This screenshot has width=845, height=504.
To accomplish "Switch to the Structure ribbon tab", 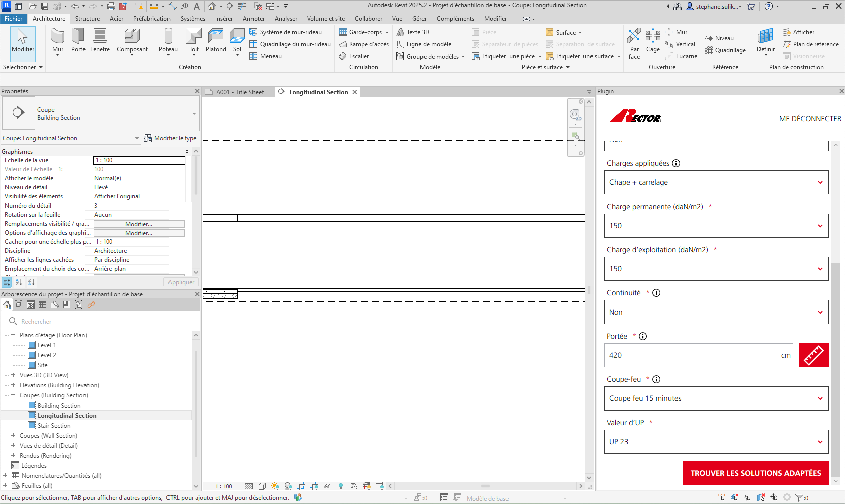I will (88, 18).
